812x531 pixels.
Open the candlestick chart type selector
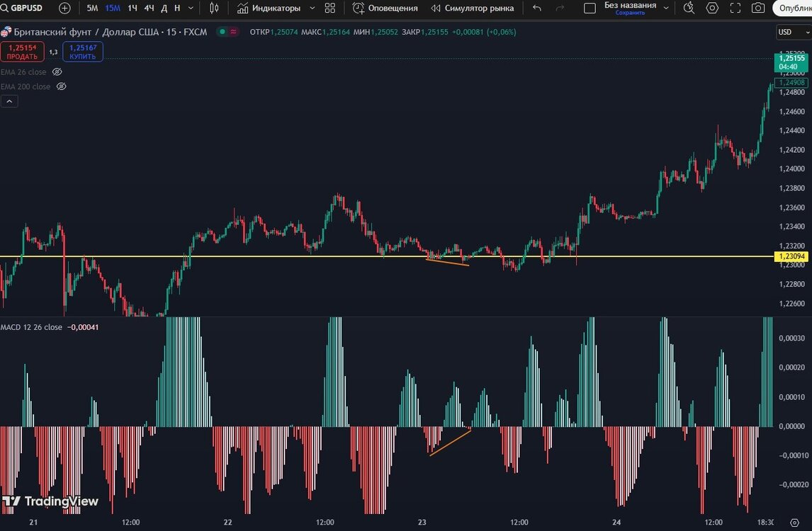click(x=214, y=8)
